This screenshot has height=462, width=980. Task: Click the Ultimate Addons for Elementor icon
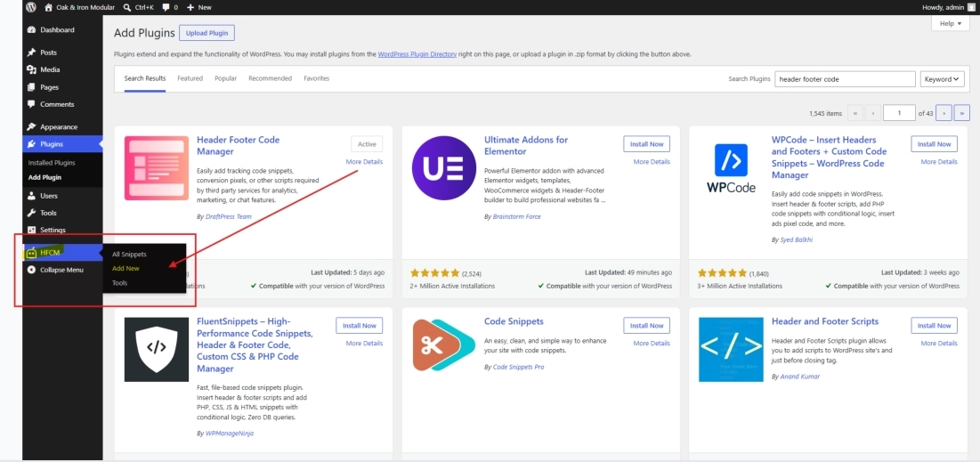coord(444,168)
